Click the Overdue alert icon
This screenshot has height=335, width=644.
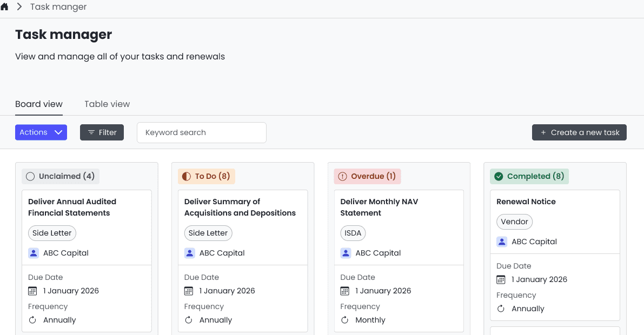click(x=342, y=177)
